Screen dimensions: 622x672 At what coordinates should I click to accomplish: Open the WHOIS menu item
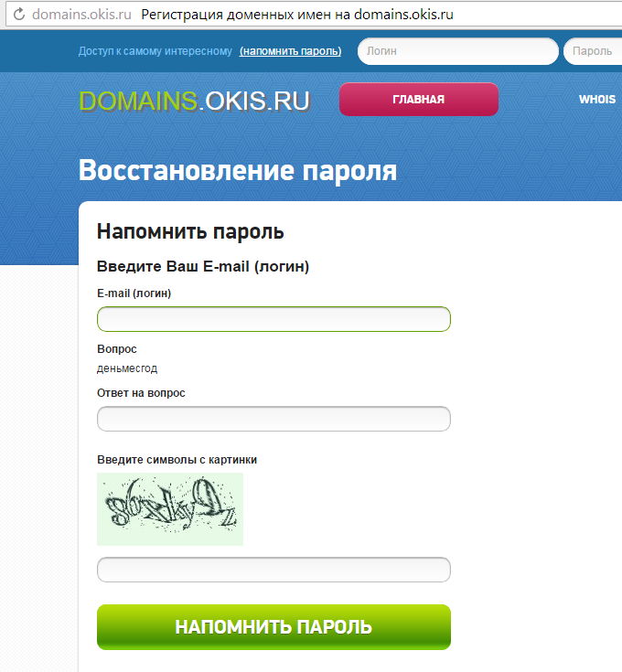pos(597,100)
